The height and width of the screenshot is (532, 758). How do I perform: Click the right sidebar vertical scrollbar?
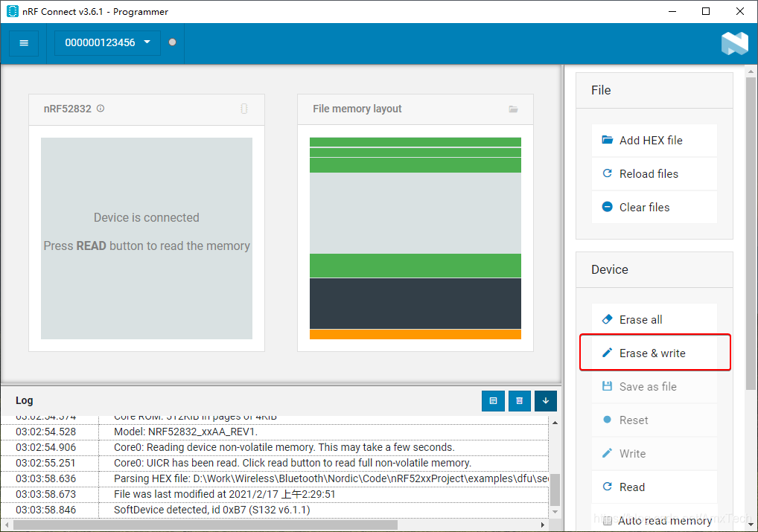coord(751,234)
